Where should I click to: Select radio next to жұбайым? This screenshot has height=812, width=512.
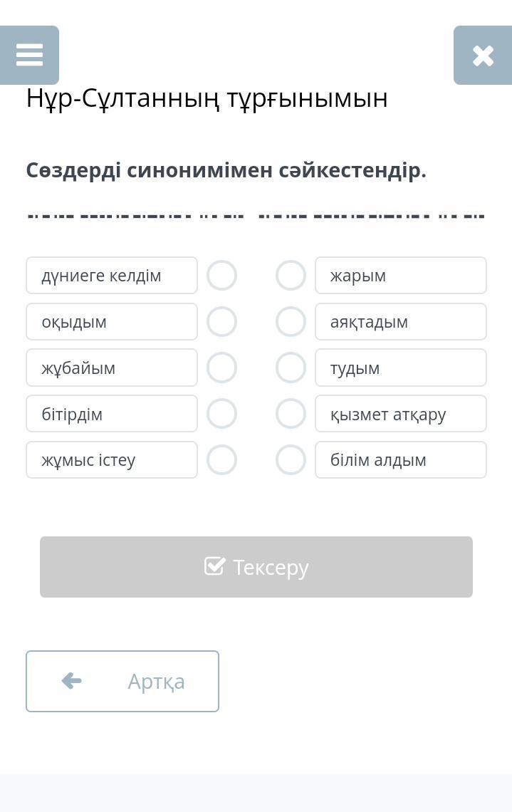[221, 368]
